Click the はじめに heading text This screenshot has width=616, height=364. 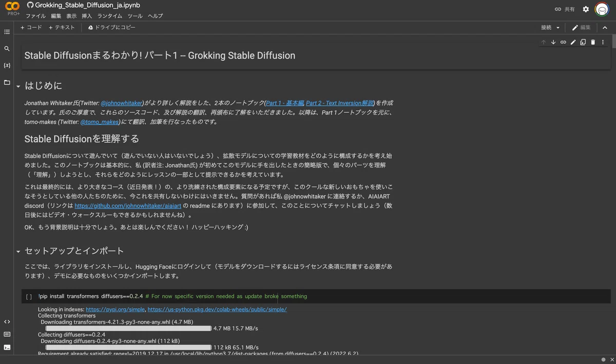click(x=44, y=86)
